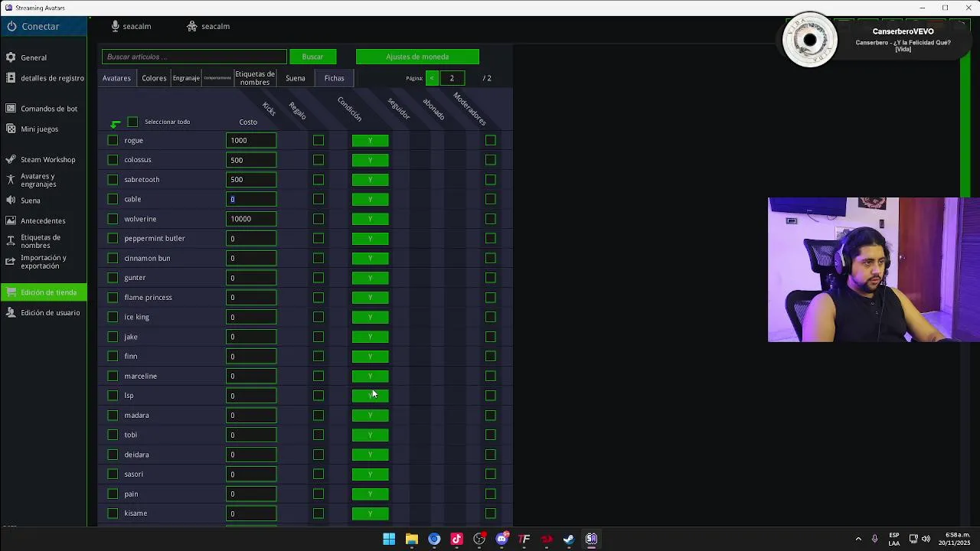The width and height of the screenshot is (980, 551).
Task: Switch to the Suena tab
Action: [296, 78]
